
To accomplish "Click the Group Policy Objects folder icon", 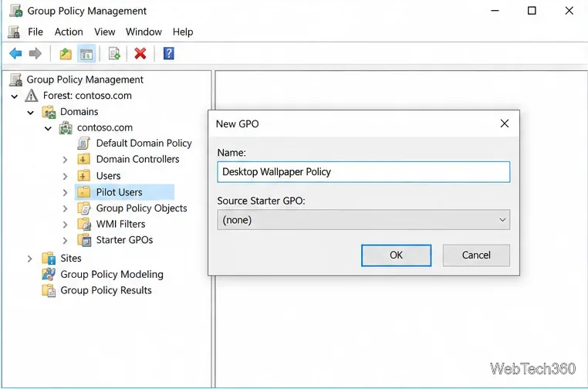I will click(x=84, y=208).
